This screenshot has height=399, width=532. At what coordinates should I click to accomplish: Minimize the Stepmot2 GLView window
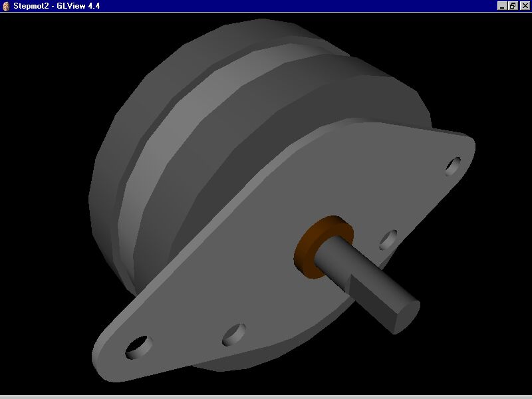click(x=502, y=6)
